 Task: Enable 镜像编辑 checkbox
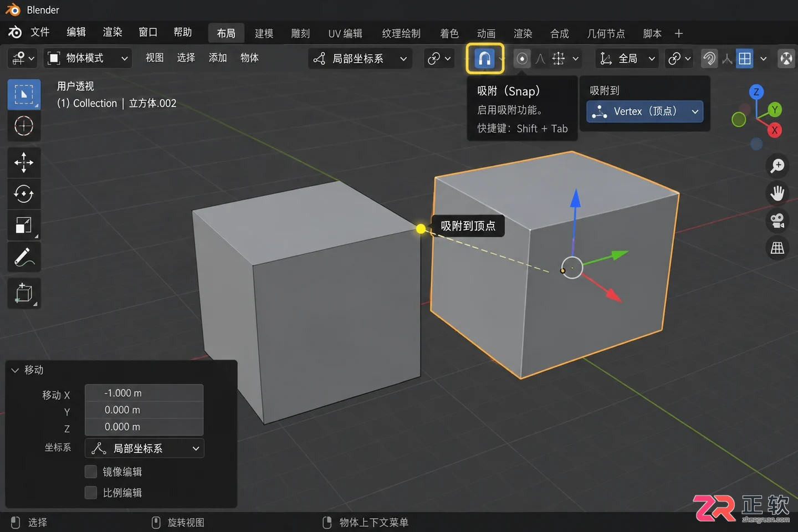coord(91,472)
